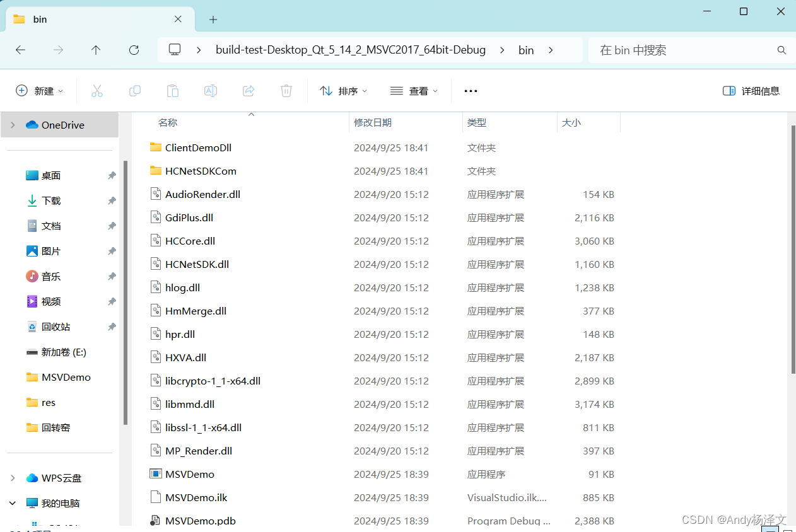
Task: Open the 查看 view dropdown
Action: 414,91
